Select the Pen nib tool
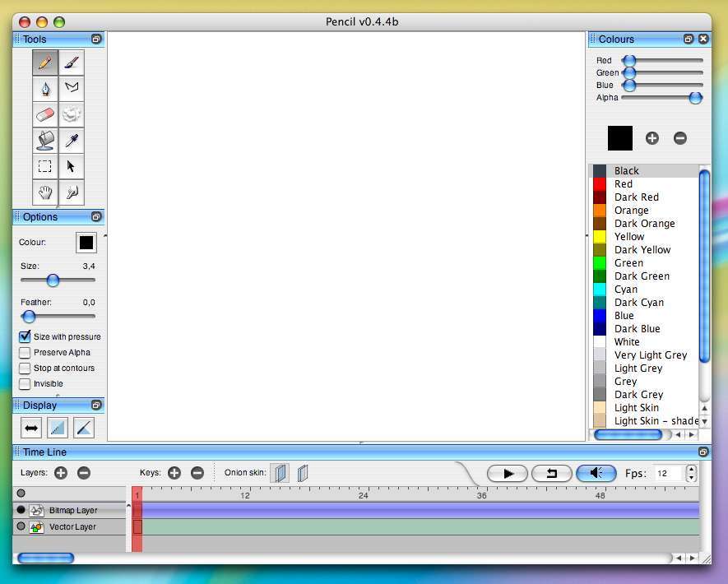 point(45,88)
